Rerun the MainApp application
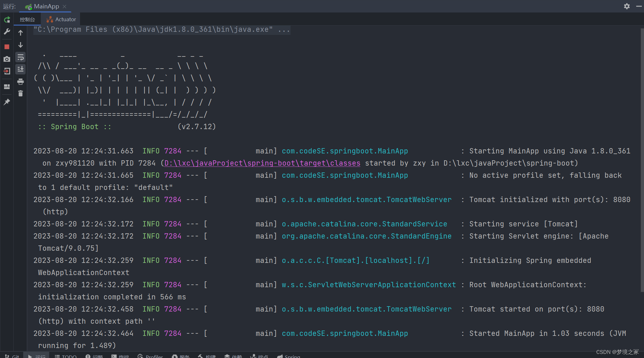 tap(7, 20)
